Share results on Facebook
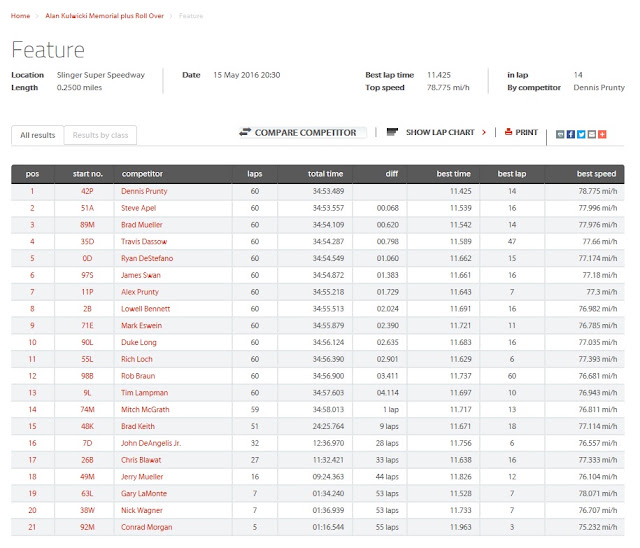The height and width of the screenshot is (548, 640). tap(571, 134)
